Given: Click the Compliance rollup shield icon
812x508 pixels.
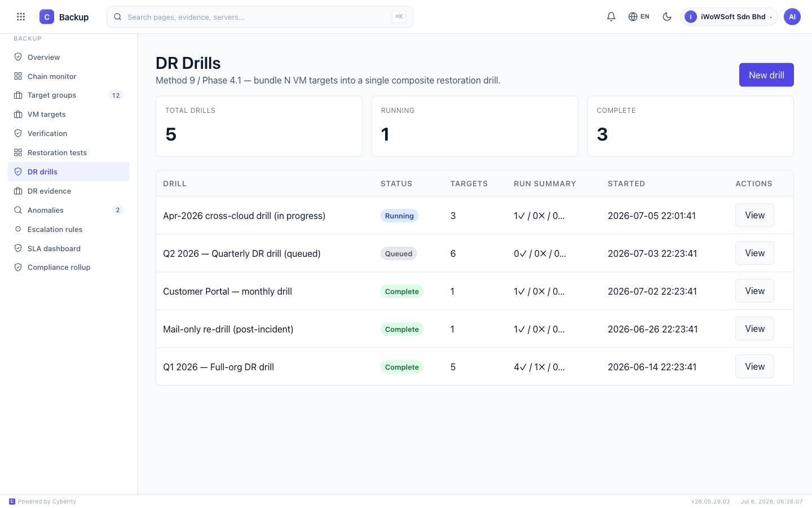Looking at the screenshot, I should (18, 268).
